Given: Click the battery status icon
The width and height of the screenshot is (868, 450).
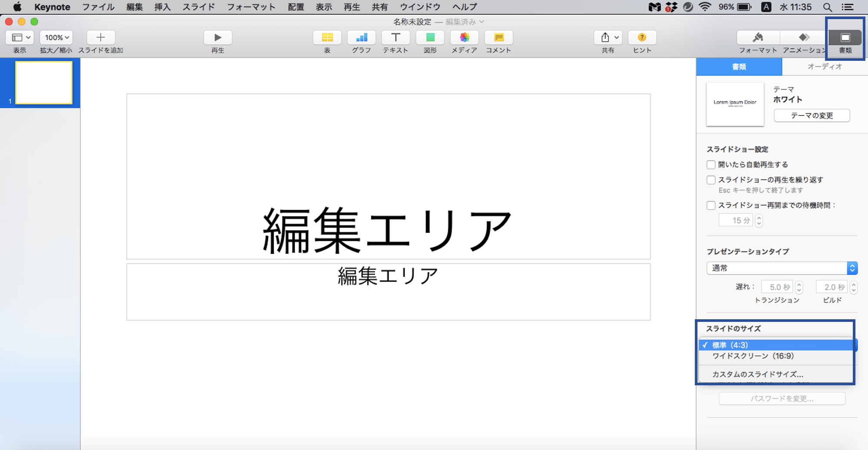Looking at the screenshot, I should (x=744, y=7).
